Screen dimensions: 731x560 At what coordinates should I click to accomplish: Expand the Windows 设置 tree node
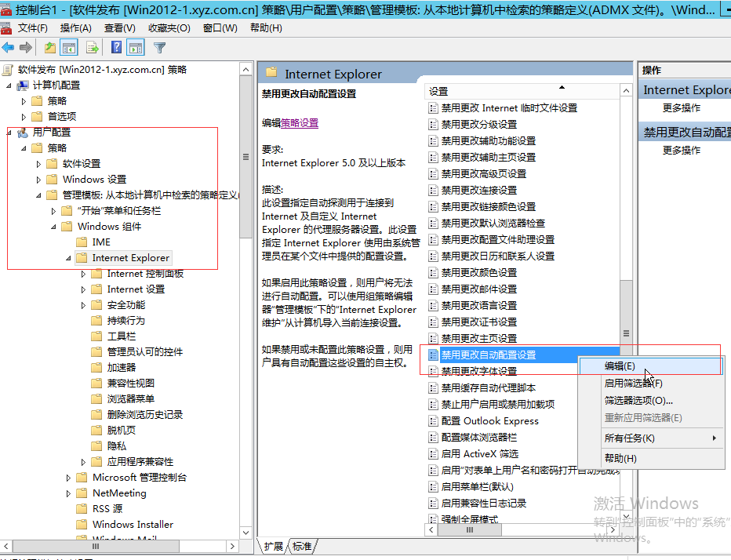pyautogui.click(x=38, y=180)
